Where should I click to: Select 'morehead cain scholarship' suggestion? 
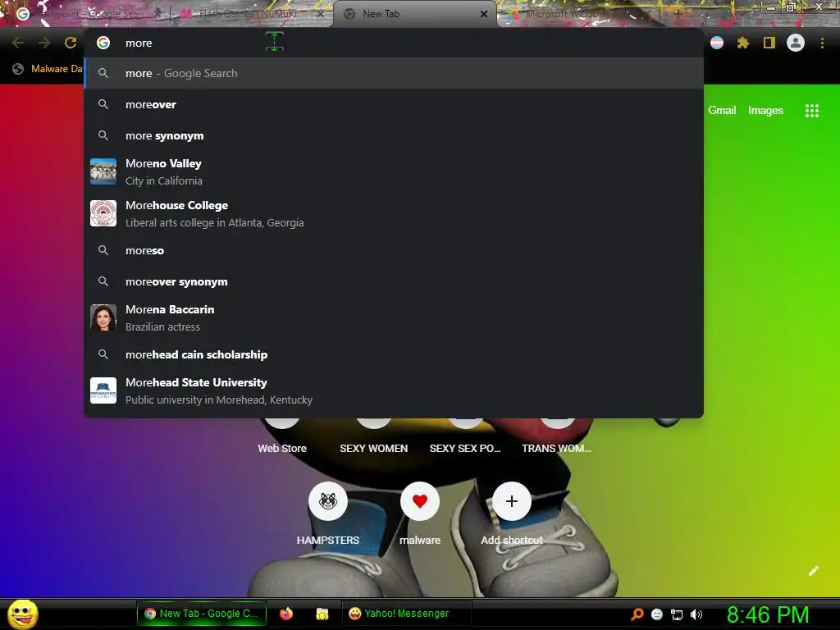tap(394, 354)
